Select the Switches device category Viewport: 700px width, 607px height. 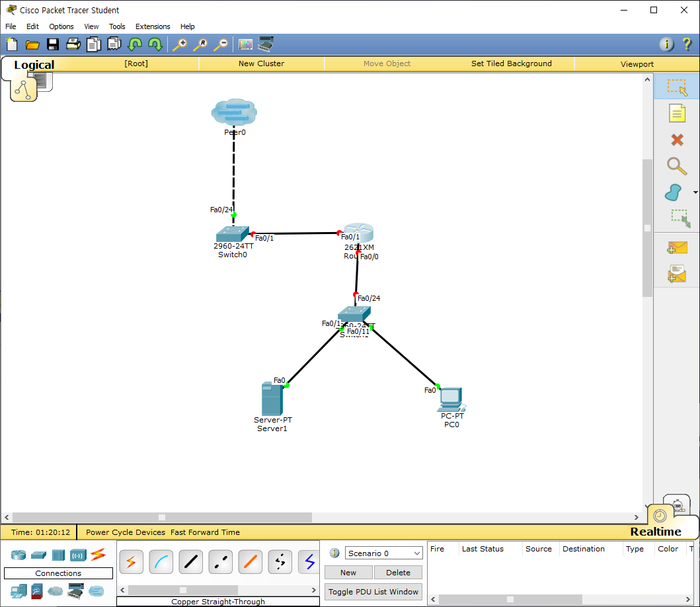coord(39,555)
